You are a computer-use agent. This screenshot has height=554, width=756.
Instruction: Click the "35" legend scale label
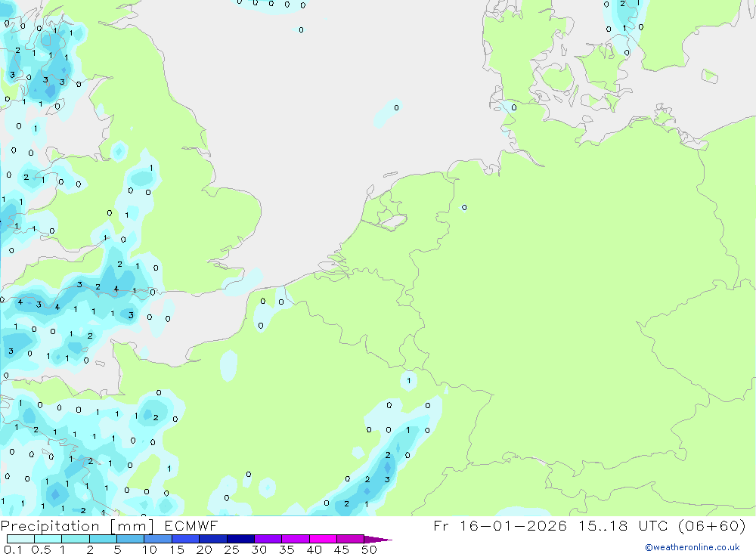point(287,549)
